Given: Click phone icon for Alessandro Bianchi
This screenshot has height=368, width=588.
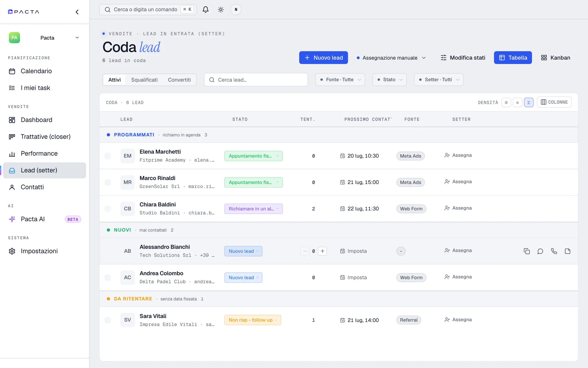Looking at the screenshot, I should (554, 251).
